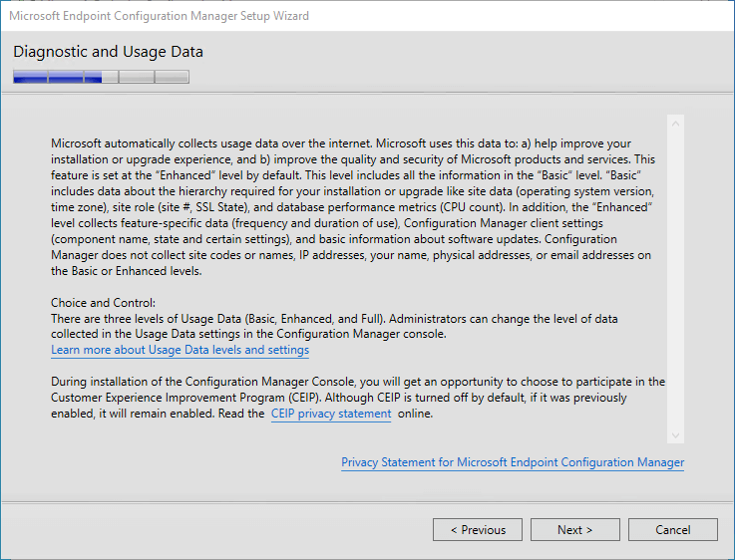This screenshot has height=560, width=735.
Task: Click the paragraph starting During installation
Action: [x=358, y=398]
